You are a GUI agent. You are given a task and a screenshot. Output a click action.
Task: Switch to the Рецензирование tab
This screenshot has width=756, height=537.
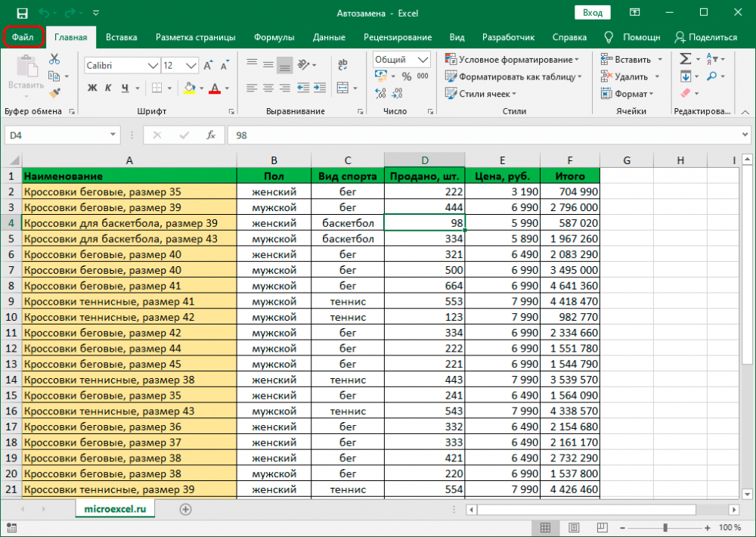pos(398,37)
